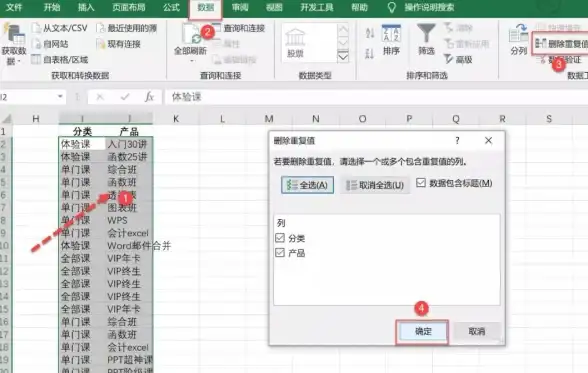Select column header K
588x373 pixels.
176,119
